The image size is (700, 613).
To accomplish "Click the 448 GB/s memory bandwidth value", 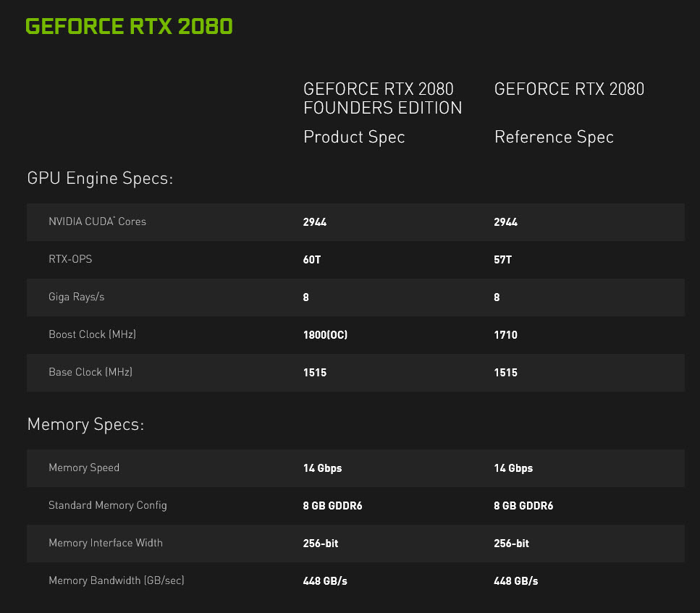I will pos(325,580).
